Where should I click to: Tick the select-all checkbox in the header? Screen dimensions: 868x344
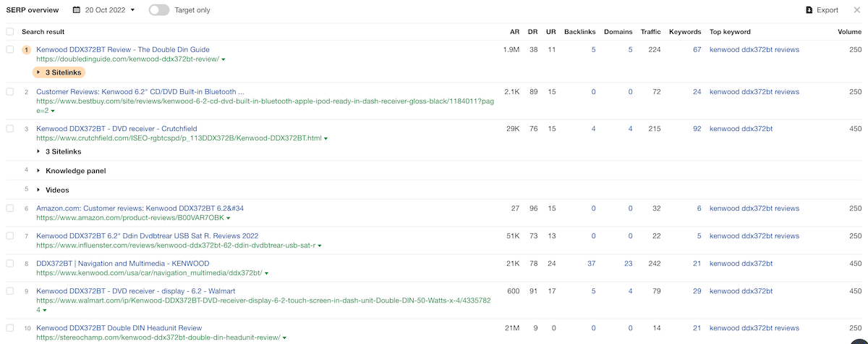pos(10,32)
